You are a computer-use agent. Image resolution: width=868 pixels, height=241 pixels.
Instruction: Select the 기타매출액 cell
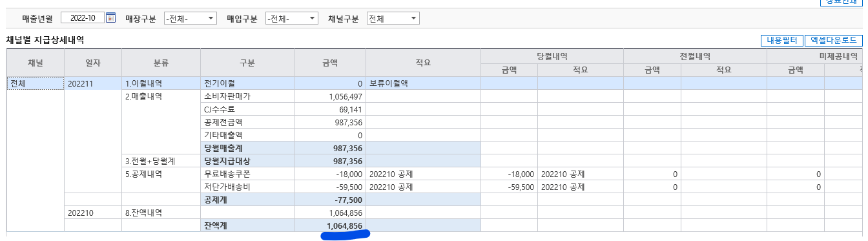coord(247,135)
